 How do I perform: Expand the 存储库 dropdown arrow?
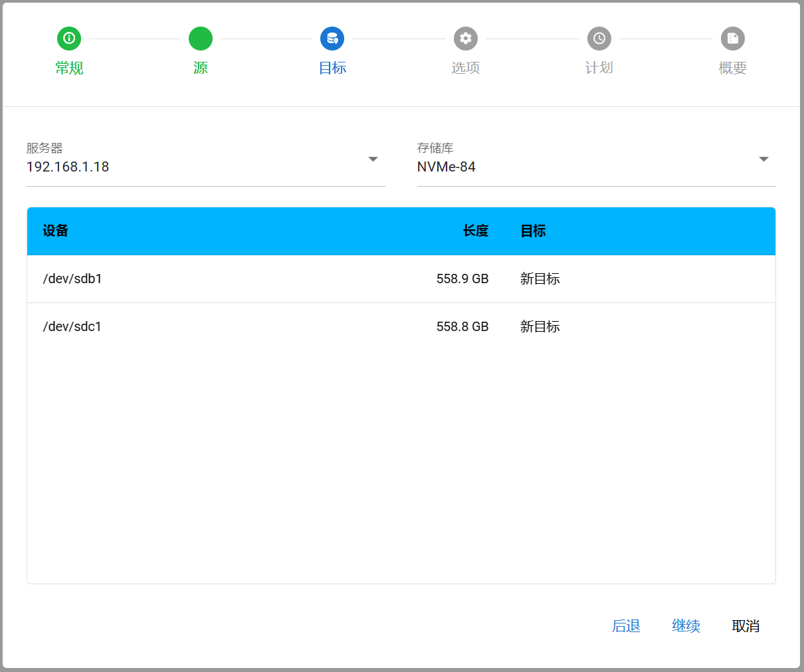(763, 160)
